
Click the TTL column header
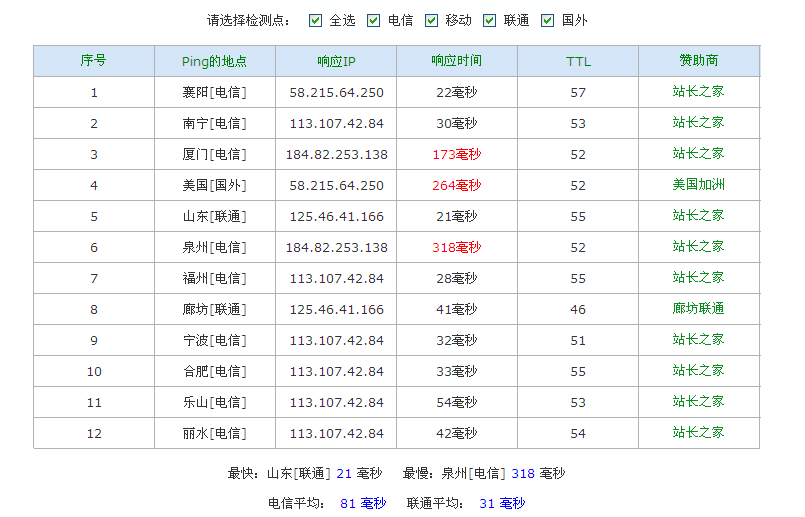[x=578, y=61]
